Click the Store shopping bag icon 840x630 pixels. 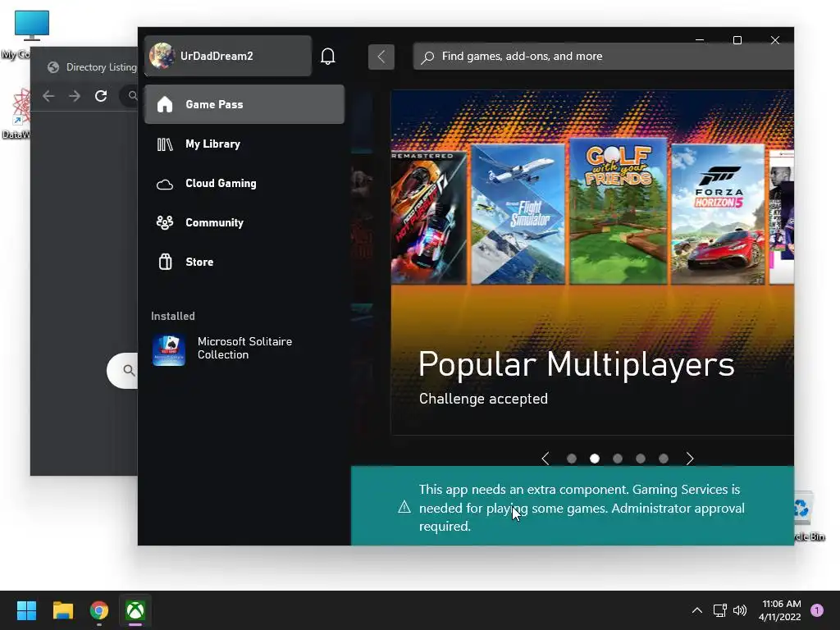(x=166, y=262)
